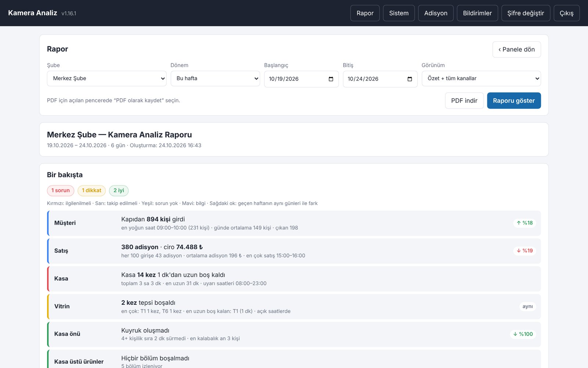Select the red 1 sorun badge
This screenshot has width=588, height=368.
(x=61, y=191)
